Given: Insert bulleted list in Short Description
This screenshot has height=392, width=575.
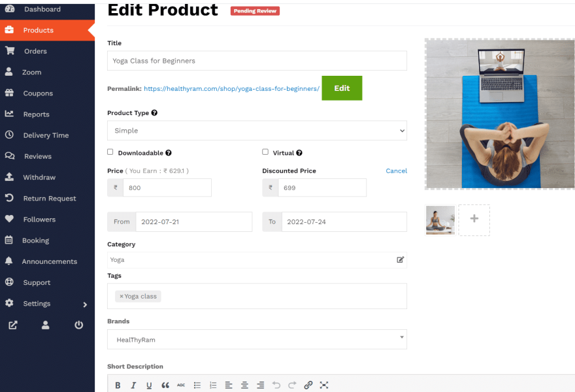Looking at the screenshot, I should coord(197,385).
